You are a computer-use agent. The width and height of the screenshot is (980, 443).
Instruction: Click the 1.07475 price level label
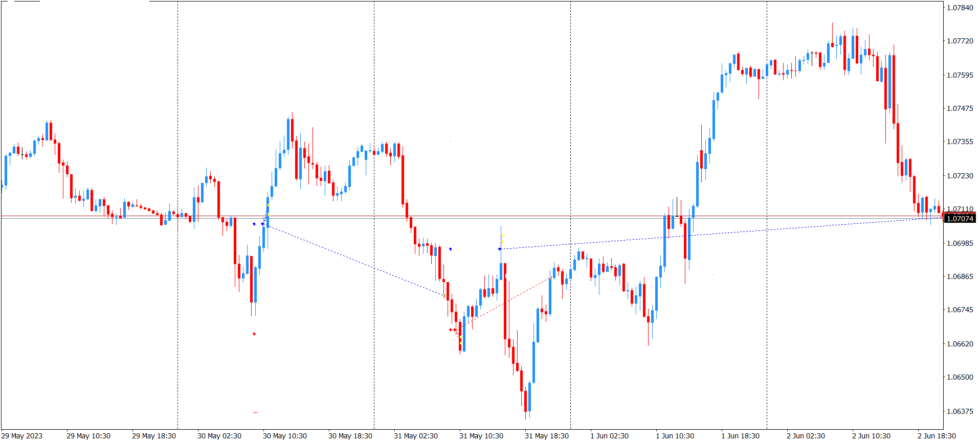[x=960, y=108]
